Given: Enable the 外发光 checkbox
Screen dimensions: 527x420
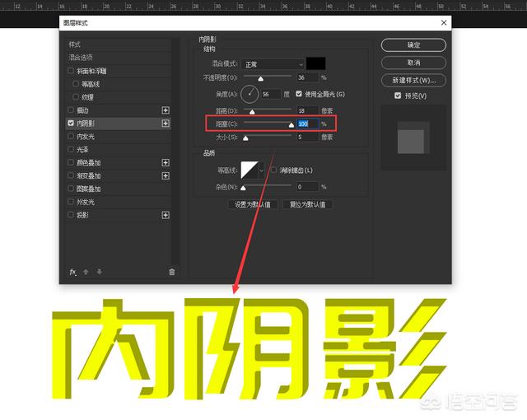Looking at the screenshot, I should [71, 202].
